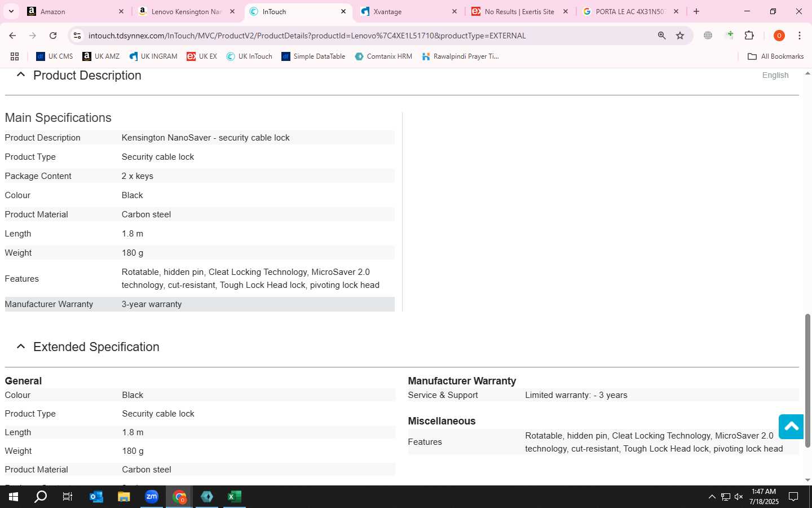
Task: Collapse the Extended Specification section
Action: 21,347
